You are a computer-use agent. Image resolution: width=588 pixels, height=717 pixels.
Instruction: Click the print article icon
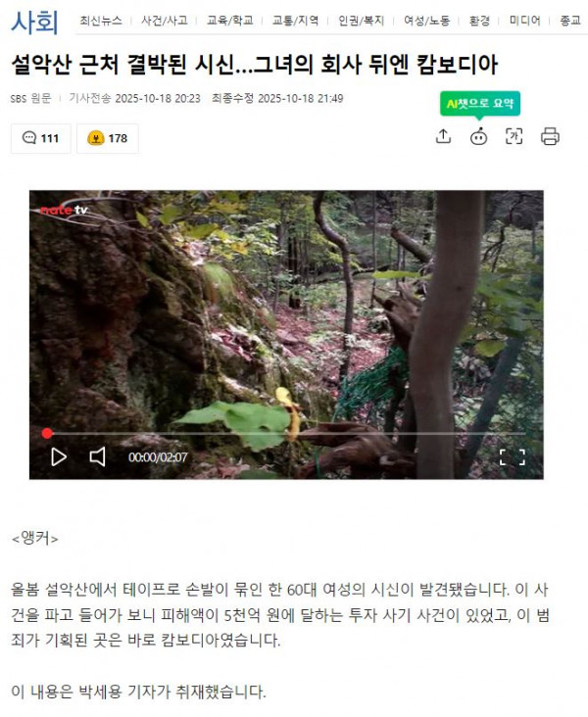(550, 136)
